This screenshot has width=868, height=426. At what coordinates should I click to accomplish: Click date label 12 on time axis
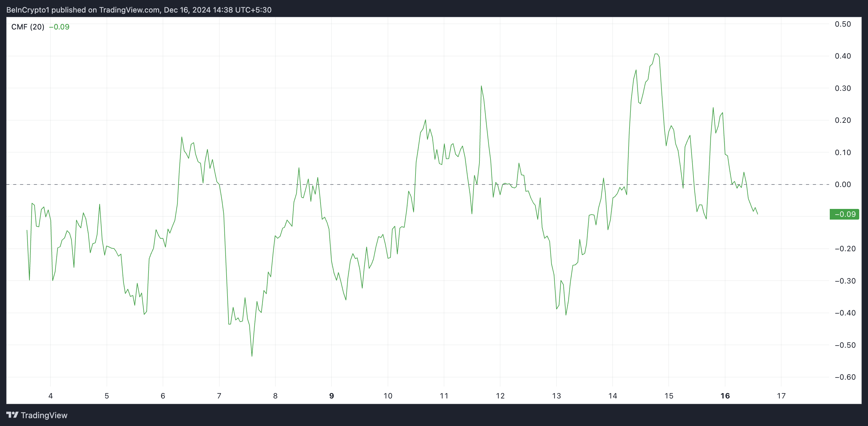(x=500, y=396)
